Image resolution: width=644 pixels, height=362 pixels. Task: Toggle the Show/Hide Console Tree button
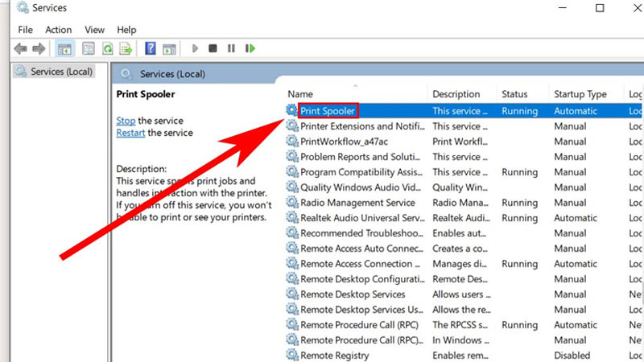pos(65,49)
